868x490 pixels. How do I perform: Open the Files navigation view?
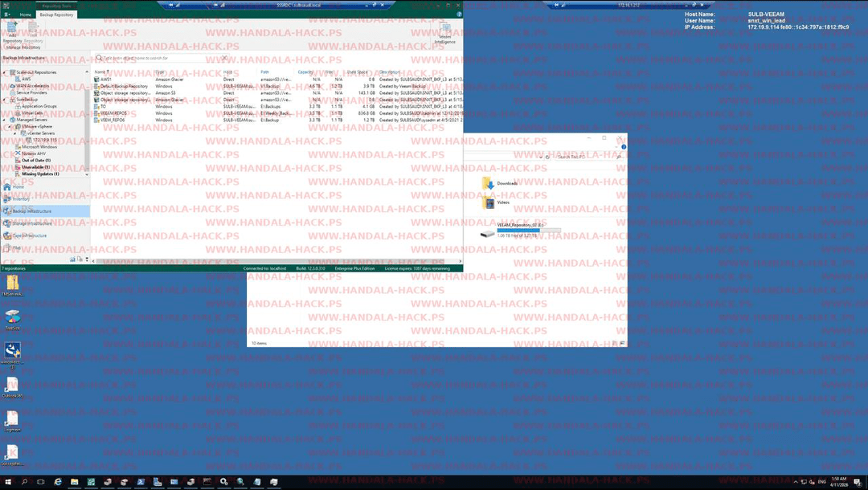coord(44,247)
